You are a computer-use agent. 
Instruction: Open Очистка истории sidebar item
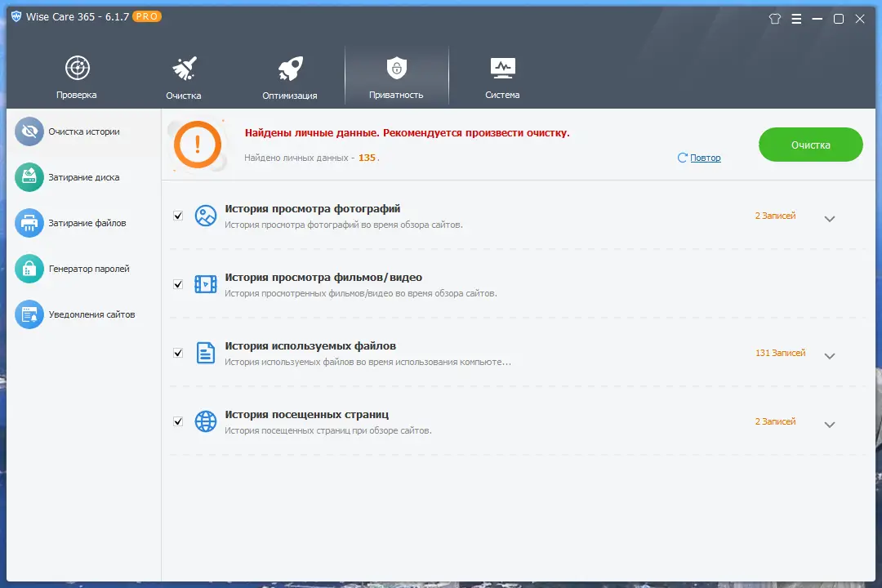84,131
